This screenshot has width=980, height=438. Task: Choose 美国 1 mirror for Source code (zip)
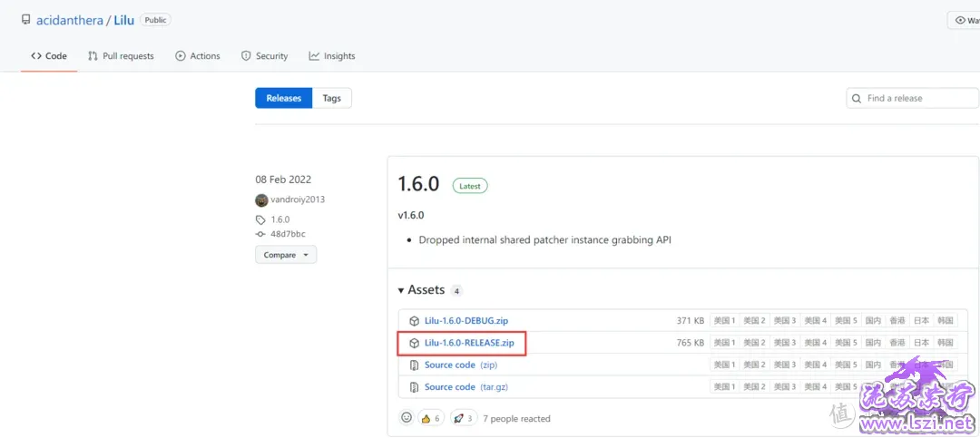coord(724,365)
